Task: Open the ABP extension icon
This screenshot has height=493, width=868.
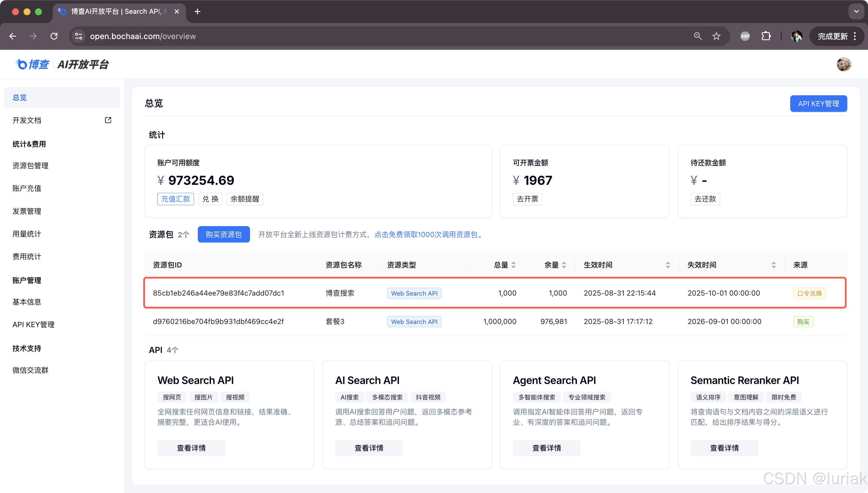Action: point(745,36)
